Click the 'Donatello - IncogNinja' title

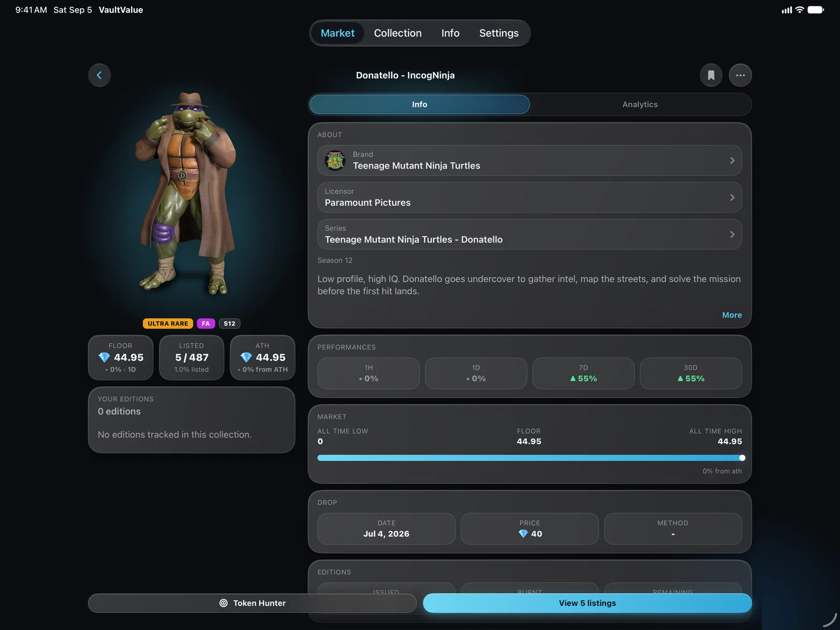(405, 75)
